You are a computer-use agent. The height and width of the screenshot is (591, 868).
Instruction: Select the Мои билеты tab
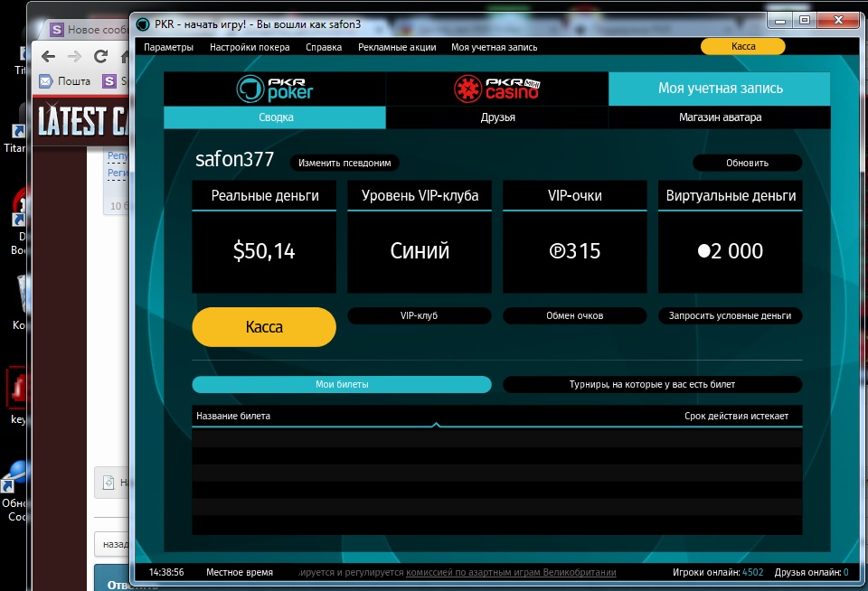(x=342, y=384)
